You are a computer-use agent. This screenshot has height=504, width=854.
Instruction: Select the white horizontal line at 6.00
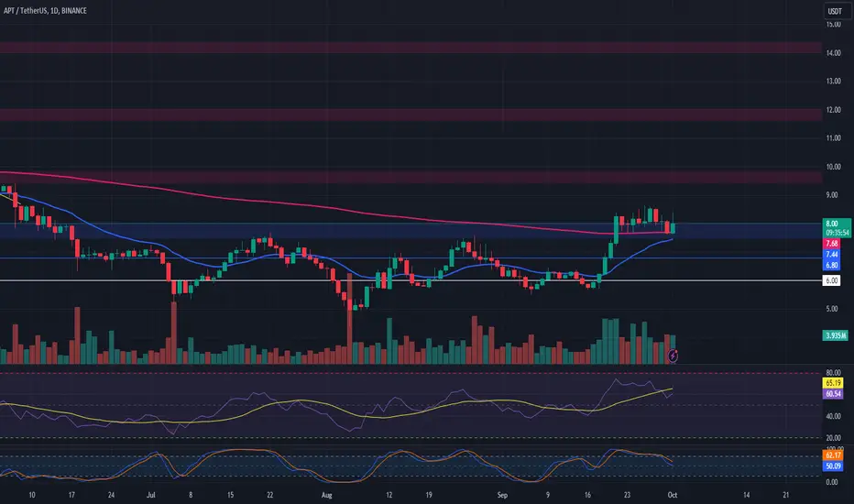click(x=411, y=280)
